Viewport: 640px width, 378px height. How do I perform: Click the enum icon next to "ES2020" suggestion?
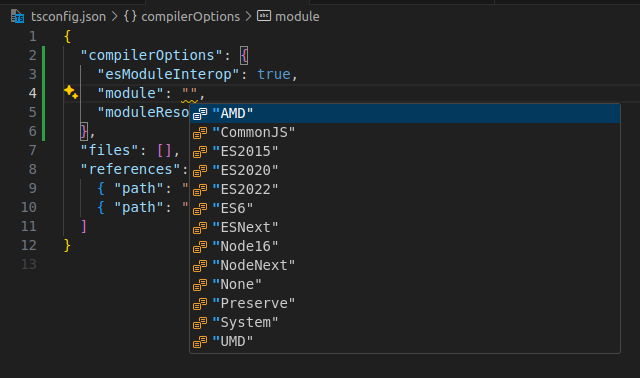pyautogui.click(x=200, y=171)
